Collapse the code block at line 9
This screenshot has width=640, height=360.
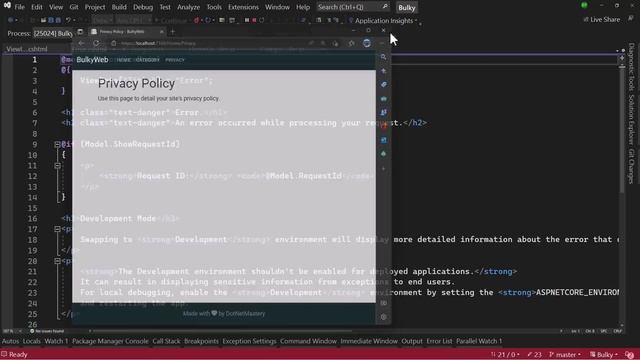point(58,144)
